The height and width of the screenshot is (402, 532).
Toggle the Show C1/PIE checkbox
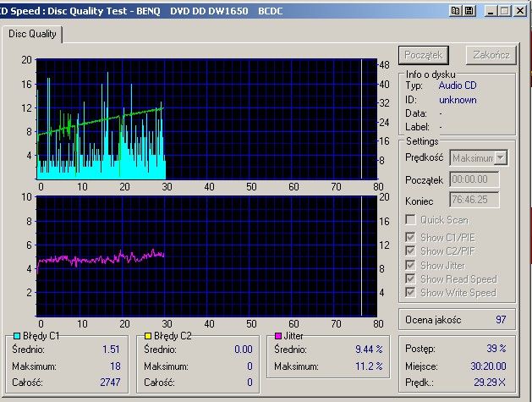(x=410, y=237)
